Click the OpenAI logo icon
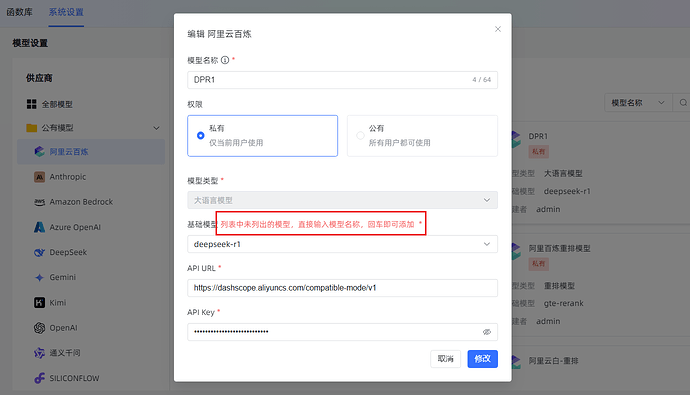Screen dimensions: 690x395 click(x=39, y=328)
